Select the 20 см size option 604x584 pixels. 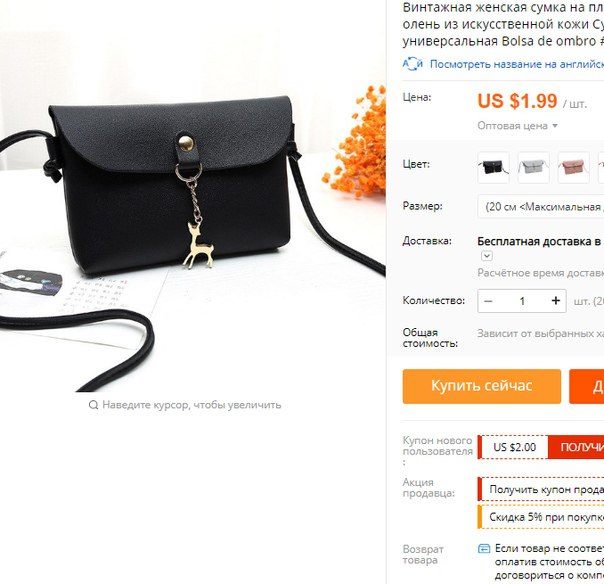(x=541, y=207)
